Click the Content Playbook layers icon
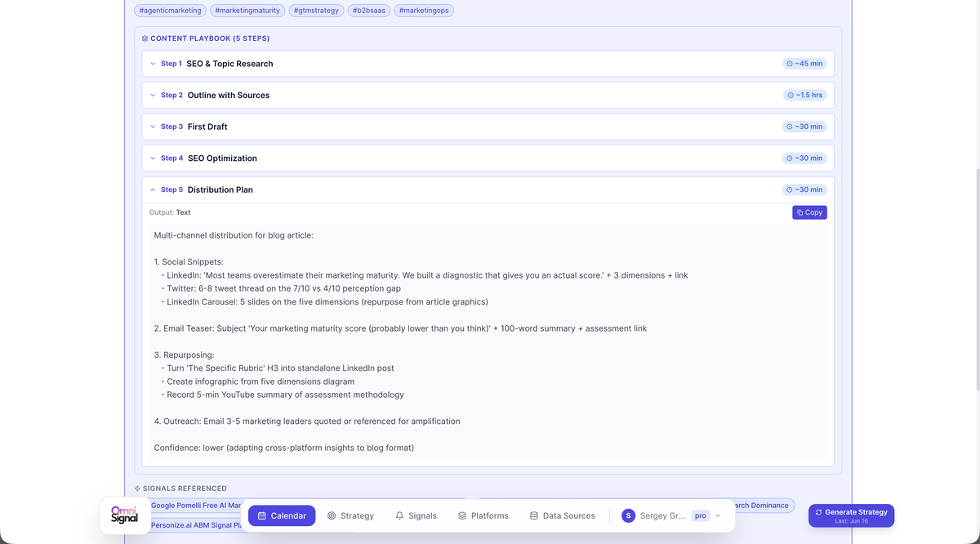Image resolution: width=980 pixels, height=544 pixels. (145, 38)
